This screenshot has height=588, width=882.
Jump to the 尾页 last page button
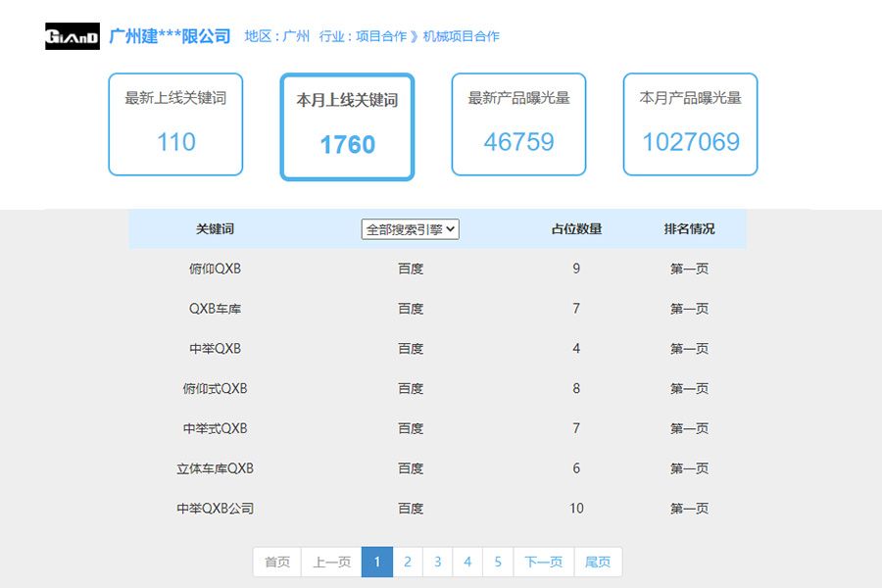[599, 562]
